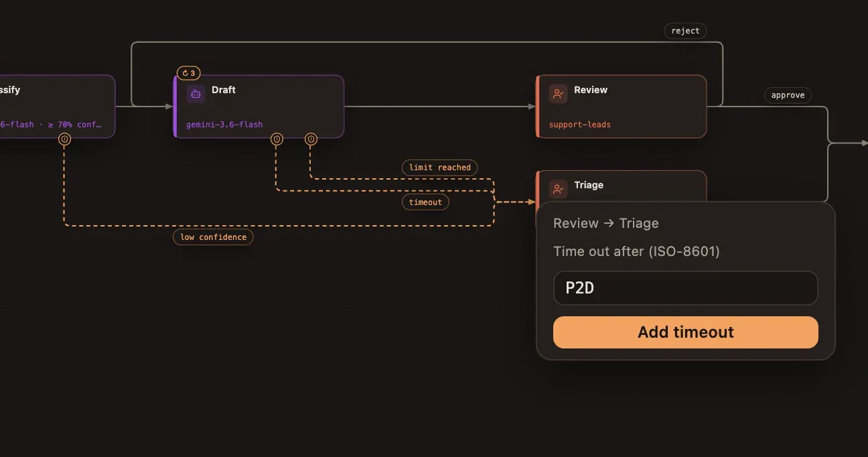
Task: Select the 'low confidence' edge label
Action: [213, 237]
